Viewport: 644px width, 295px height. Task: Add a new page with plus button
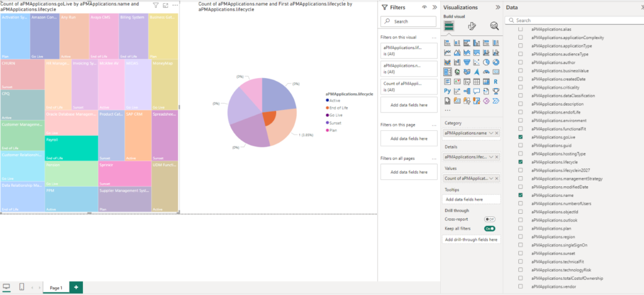click(x=75, y=287)
